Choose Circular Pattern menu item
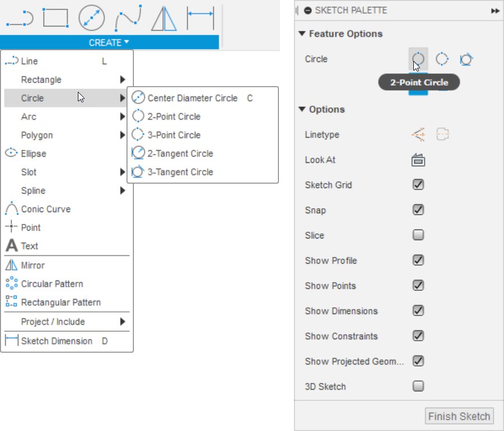Screen dimensions: 504x431 [67, 284]
